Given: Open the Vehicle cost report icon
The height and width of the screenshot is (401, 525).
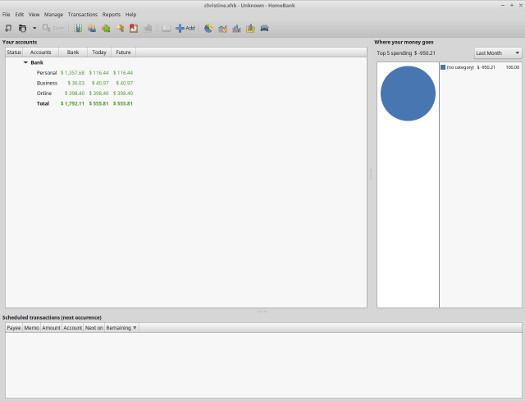Looking at the screenshot, I should point(265,28).
